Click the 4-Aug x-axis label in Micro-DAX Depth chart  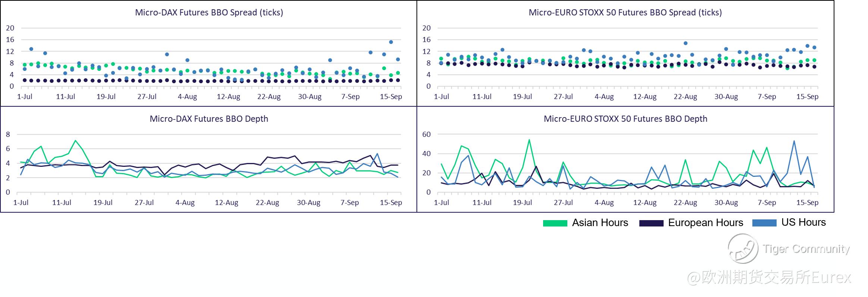(185, 203)
